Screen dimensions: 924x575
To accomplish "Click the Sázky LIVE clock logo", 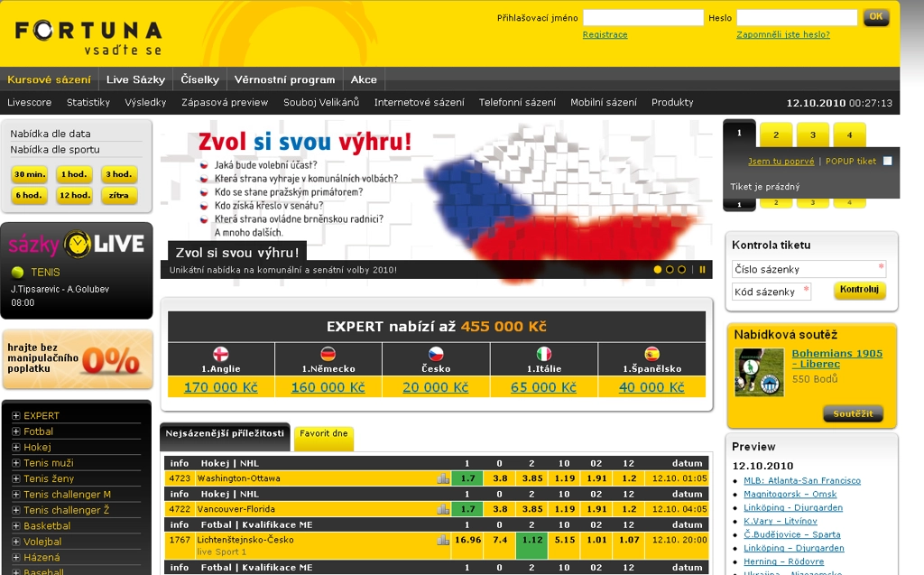I will click(x=78, y=244).
